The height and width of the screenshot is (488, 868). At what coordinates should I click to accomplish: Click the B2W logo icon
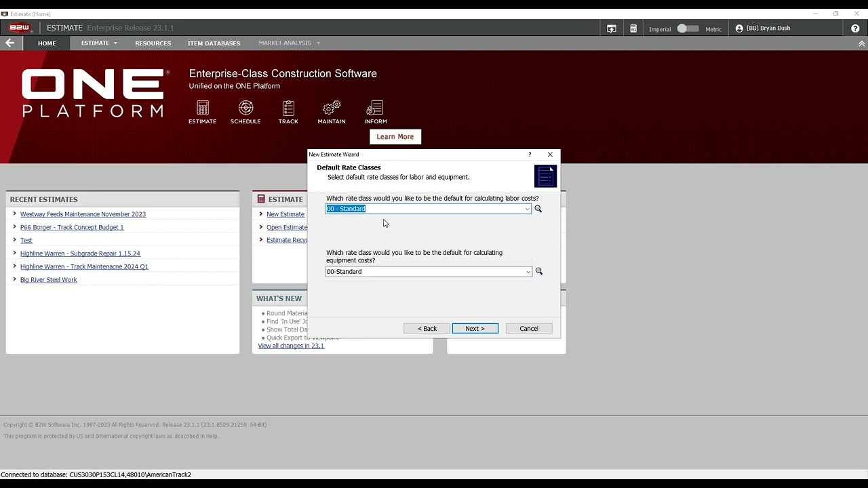click(20, 28)
